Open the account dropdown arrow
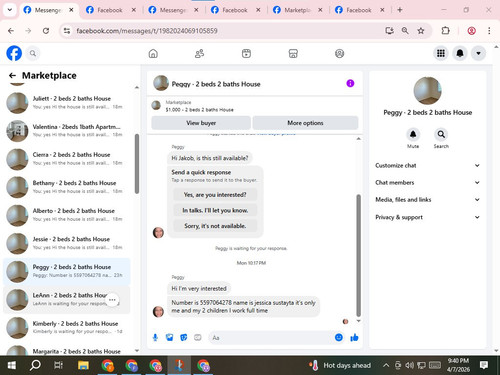This screenshot has width=500, height=375. coord(478,53)
